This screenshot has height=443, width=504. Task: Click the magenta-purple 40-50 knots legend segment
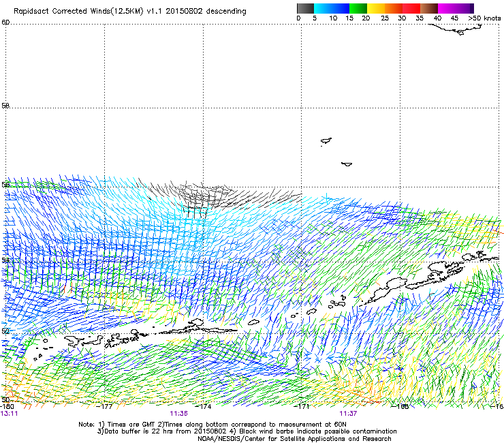(456, 8)
